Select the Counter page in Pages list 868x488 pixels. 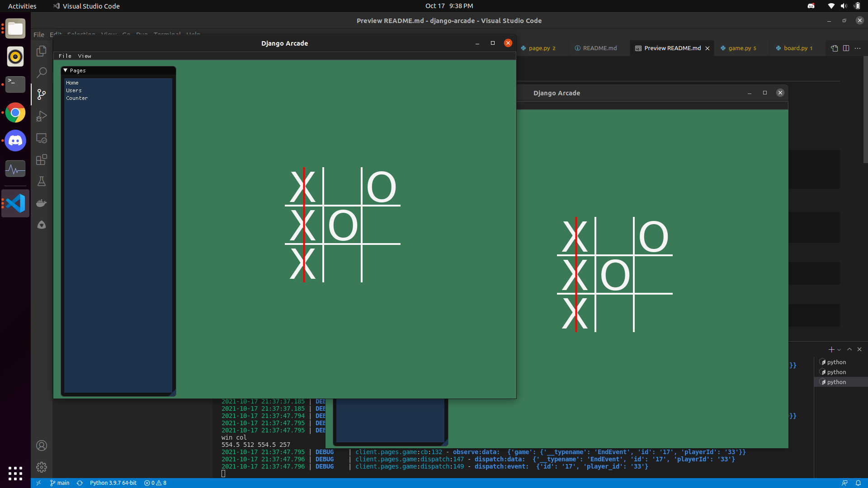coord(77,98)
